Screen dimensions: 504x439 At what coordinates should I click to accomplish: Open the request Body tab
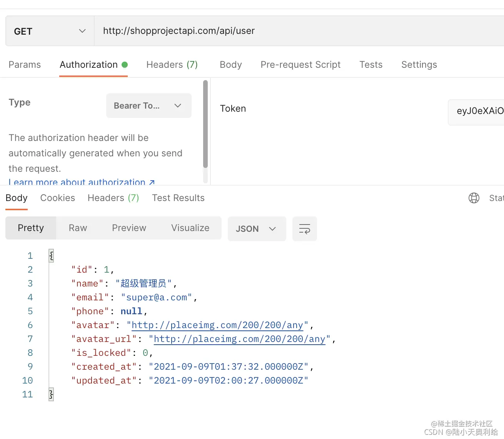point(231,65)
